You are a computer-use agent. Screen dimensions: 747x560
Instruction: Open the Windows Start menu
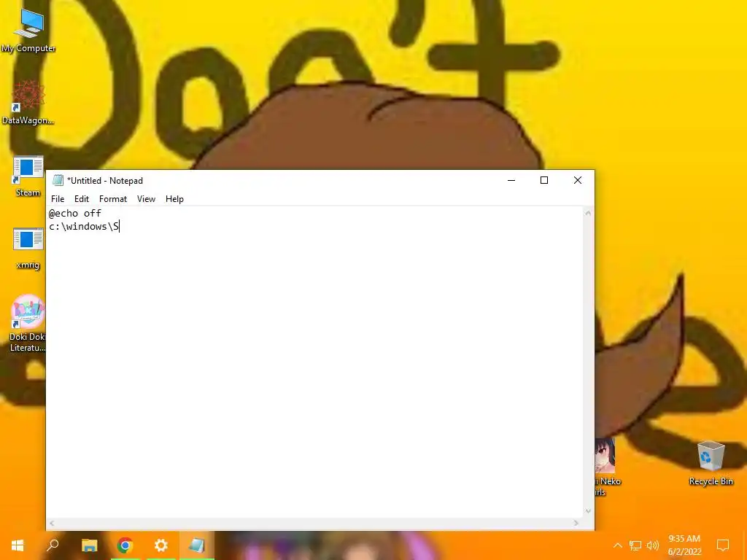click(x=18, y=545)
